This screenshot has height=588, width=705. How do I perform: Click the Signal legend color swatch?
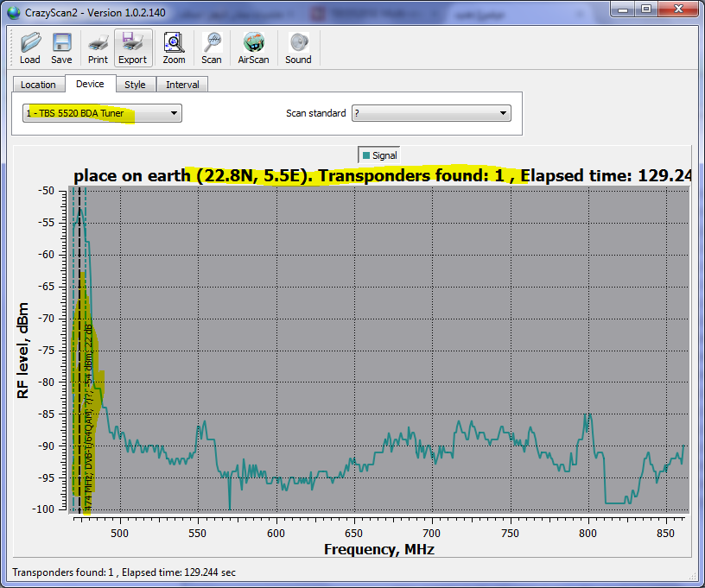tap(366, 155)
